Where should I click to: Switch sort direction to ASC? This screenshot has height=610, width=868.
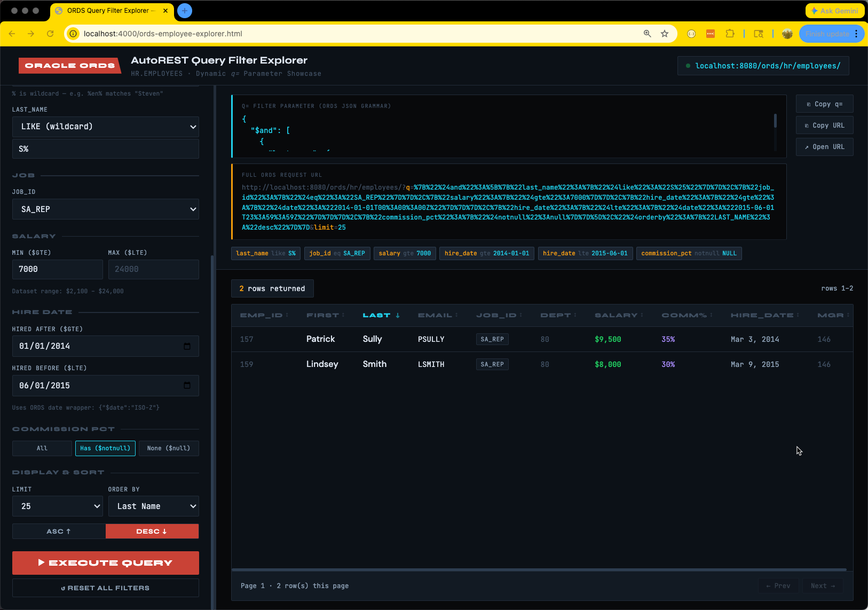(x=59, y=531)
